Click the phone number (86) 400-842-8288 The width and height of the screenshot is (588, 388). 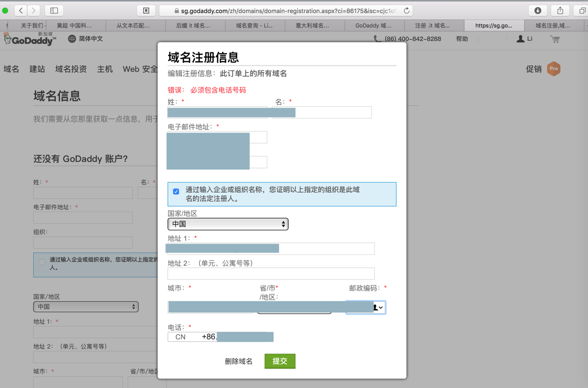tap(413, 39)
